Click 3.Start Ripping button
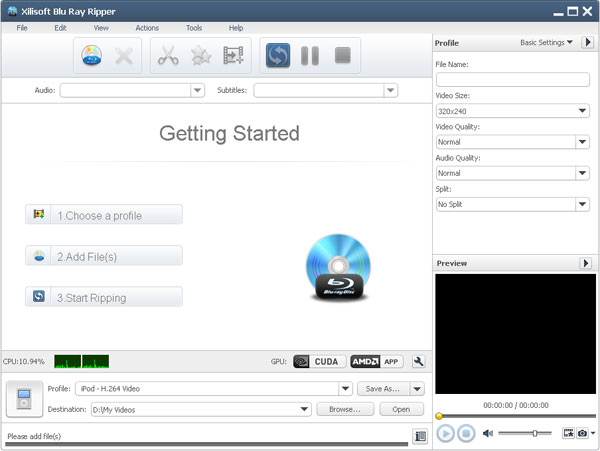600x451 pixels. point(104,296)
